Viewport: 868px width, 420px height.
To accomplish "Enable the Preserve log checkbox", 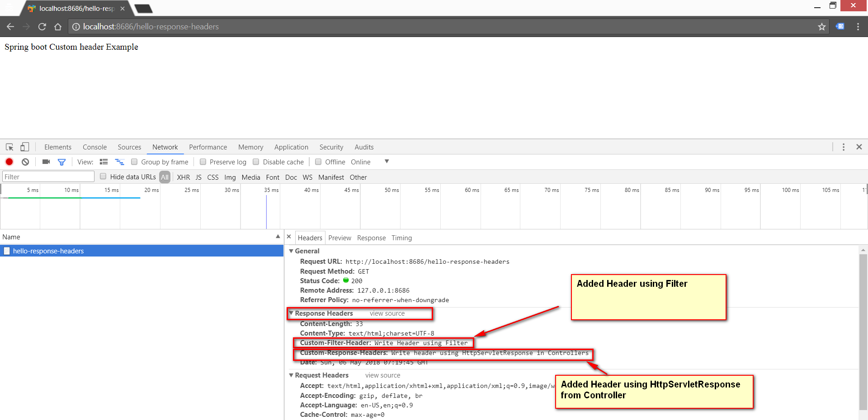I will (x=203, y=162).
